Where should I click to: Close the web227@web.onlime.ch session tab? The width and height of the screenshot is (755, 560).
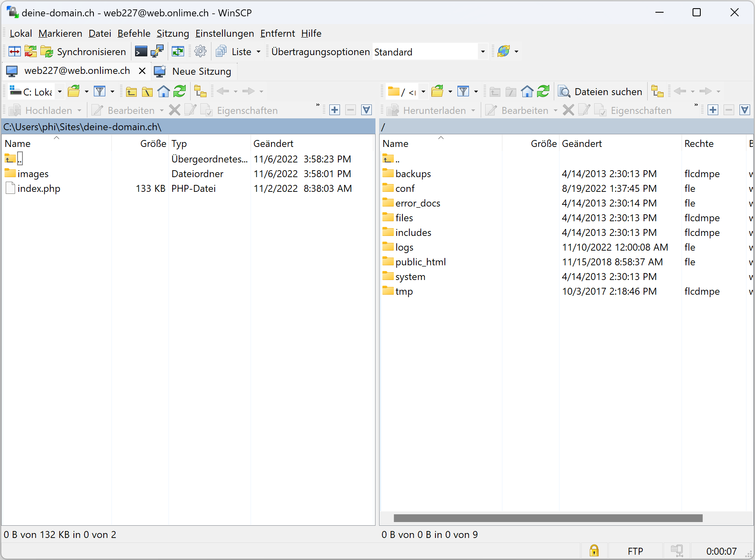coord(142,71)
